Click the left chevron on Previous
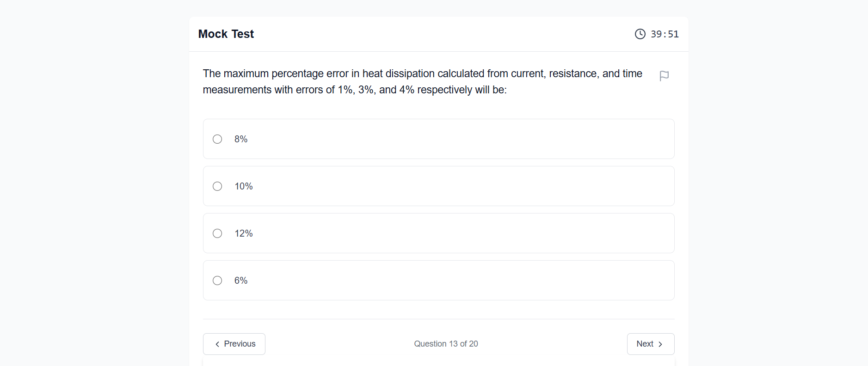The image size is (868, 366). pyautogui.click(x=217, y=344)
